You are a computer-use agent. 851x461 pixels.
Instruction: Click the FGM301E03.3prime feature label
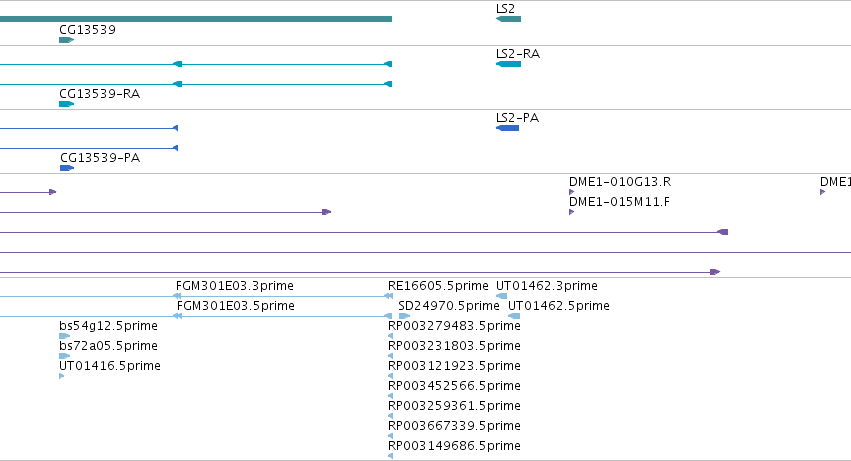[x=235, y=286]
